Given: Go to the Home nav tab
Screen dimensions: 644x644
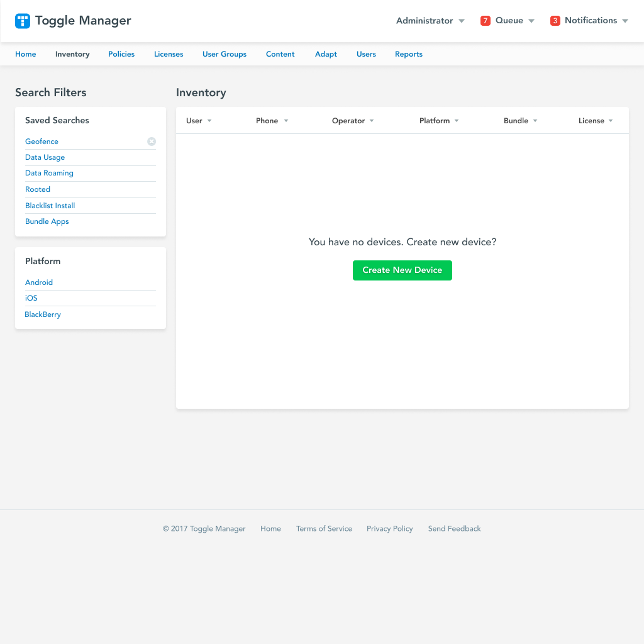Looking at the screenshot, I should pos(25,54).
